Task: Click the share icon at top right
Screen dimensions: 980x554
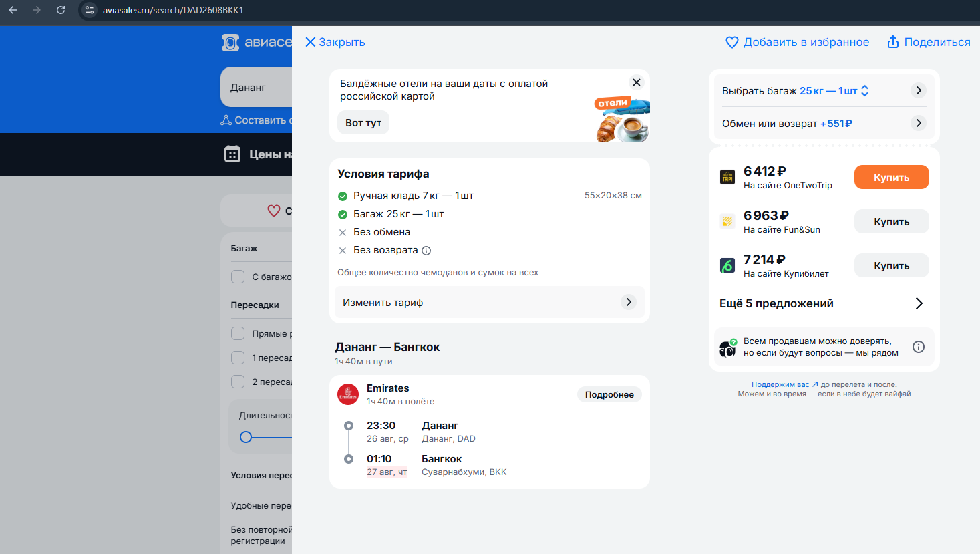Action: (892, 42)
